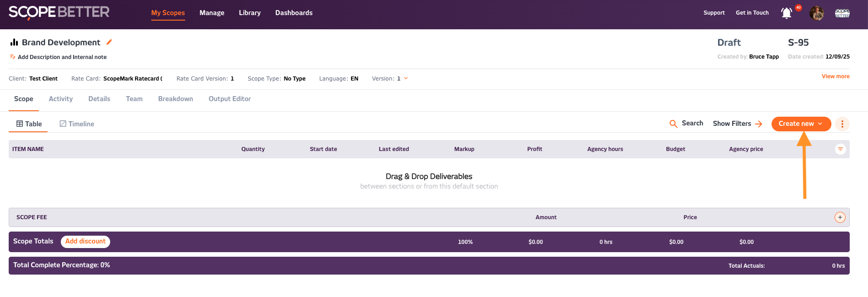This screenshot has width=868, height=297.
Task: Click the company logo icon at top right
Action: (x=842, y=13)
